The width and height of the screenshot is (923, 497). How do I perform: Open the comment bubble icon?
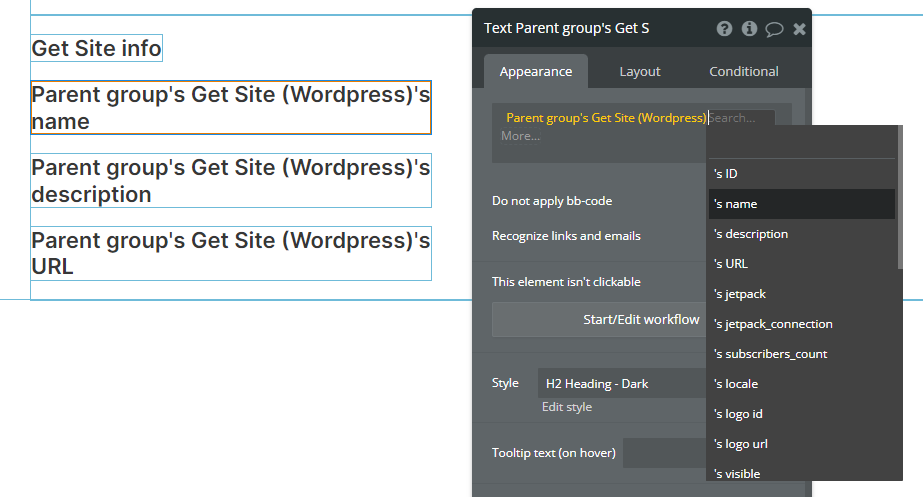774,29
